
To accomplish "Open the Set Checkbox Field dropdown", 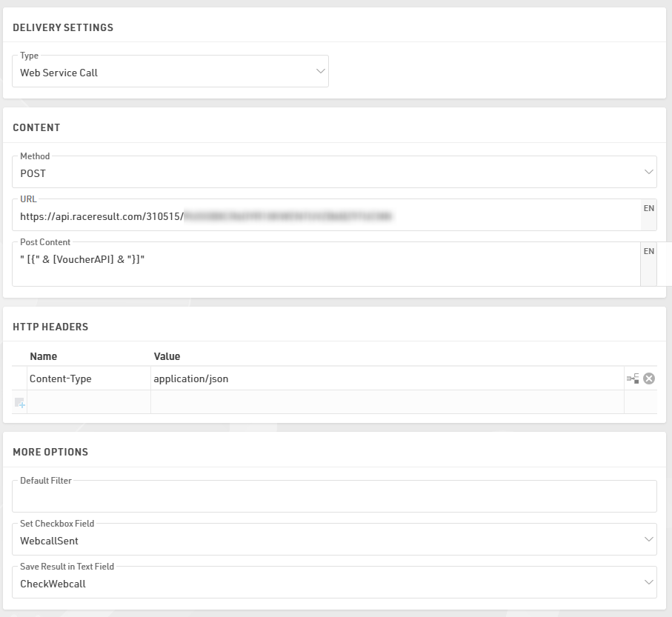I will pos(334,540).
